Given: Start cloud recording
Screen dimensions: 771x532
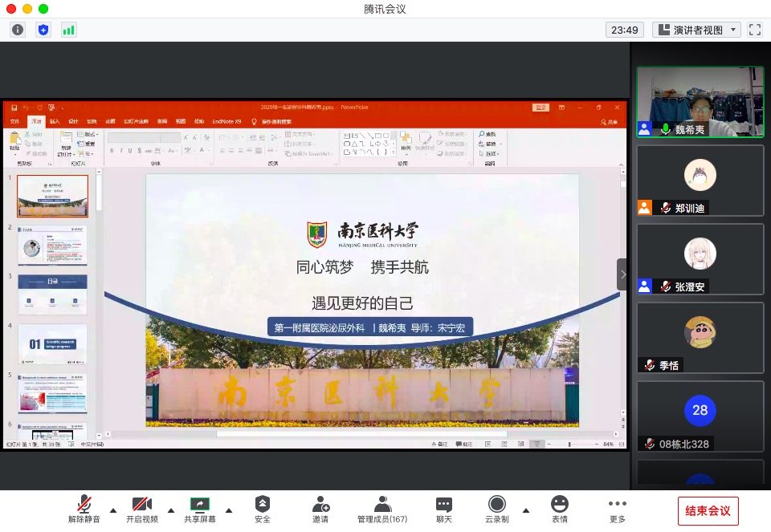Looking at the screenshot, I should [x=497, y=510].
